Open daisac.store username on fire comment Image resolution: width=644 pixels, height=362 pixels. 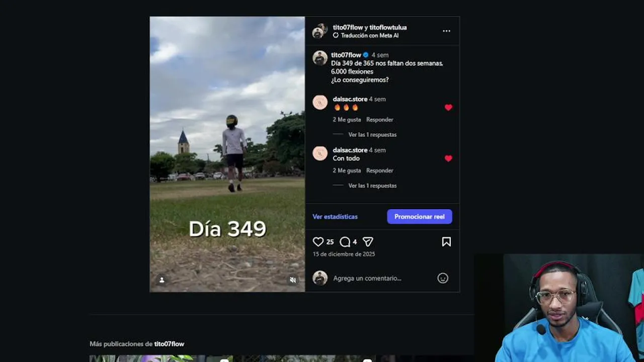tap(350, 99)
